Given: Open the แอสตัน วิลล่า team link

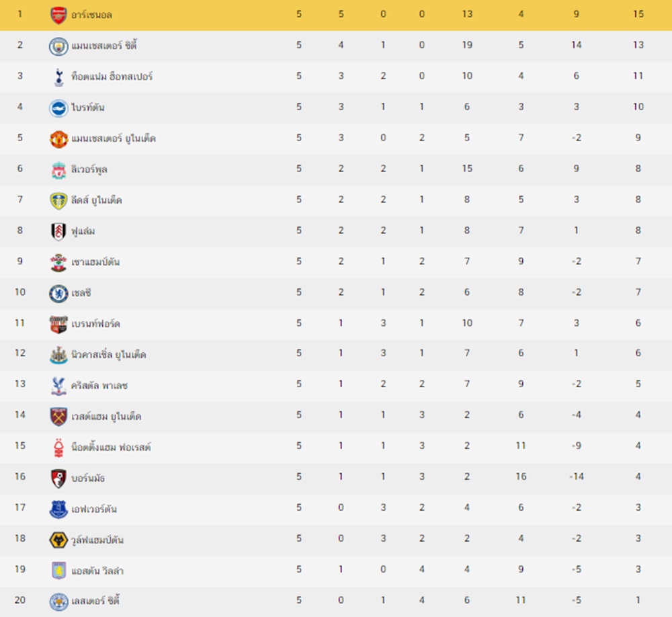Looking at the screenshot, I should coord(97,570).
